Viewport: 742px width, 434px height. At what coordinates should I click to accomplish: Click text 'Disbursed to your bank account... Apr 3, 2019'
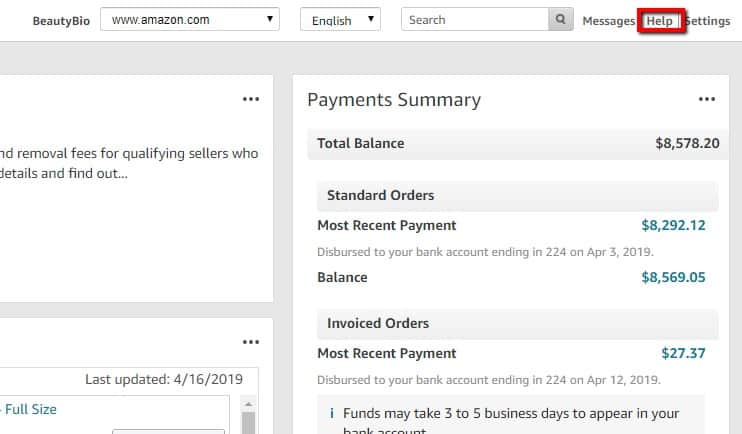485,252
